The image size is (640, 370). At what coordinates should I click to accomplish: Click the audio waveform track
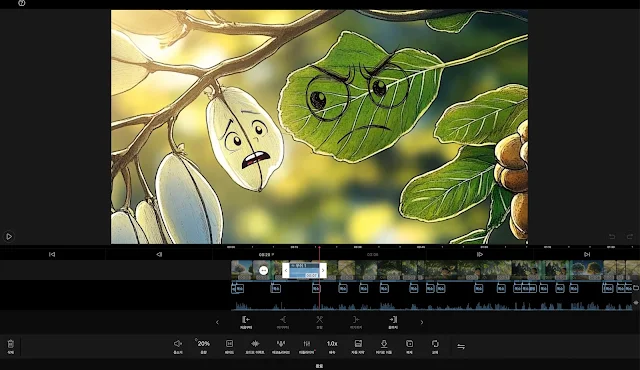432,306
